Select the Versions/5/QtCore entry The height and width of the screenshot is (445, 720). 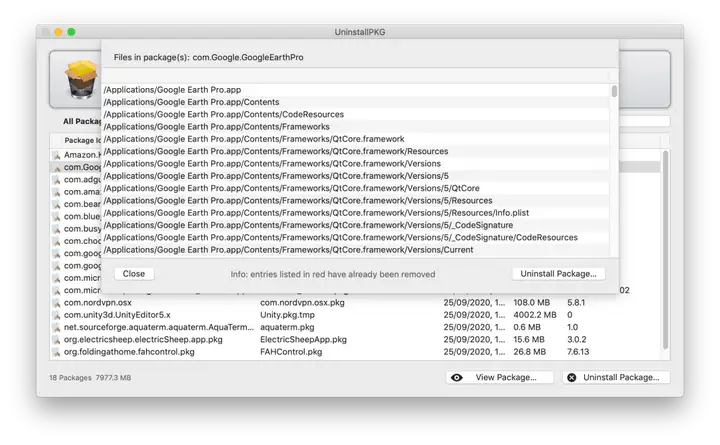tap(355, 188)
